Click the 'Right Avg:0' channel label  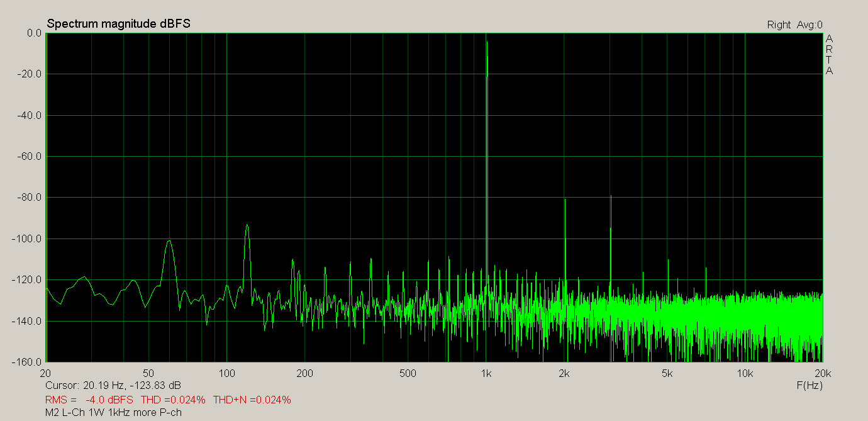pyautogui.click(x=794, y=25)
